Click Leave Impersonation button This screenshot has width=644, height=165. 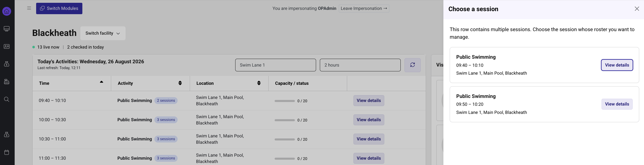click(x=364, y=8)
